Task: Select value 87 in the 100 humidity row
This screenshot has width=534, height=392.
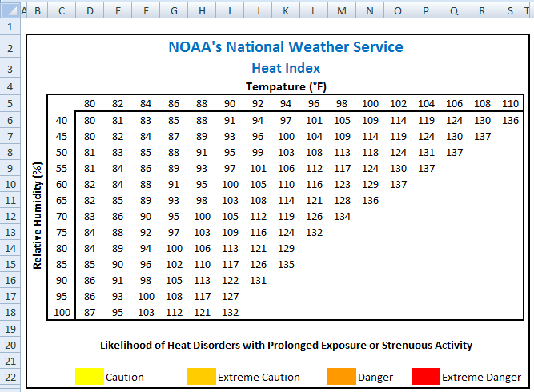Action: click(90, 312)
